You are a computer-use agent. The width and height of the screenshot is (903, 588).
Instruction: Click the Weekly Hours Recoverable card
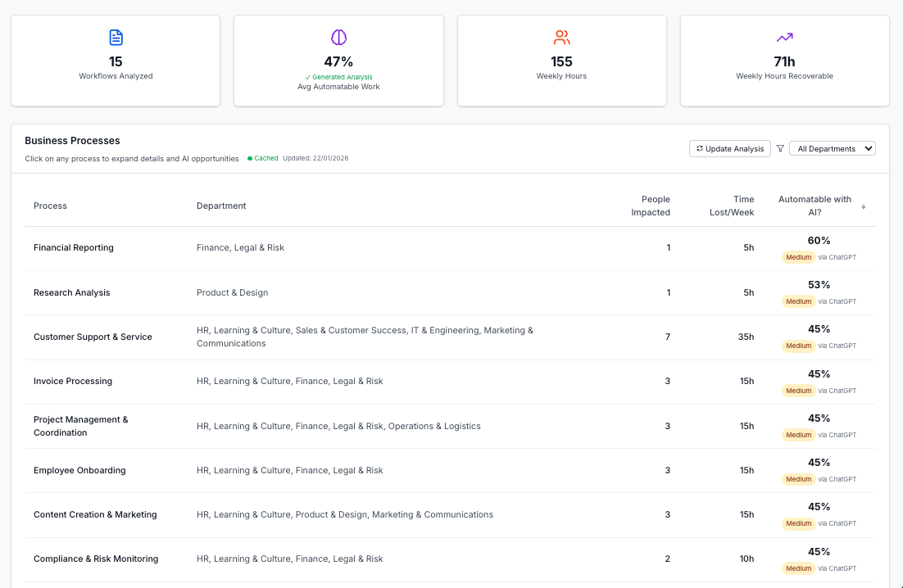(x=784, y=61)
